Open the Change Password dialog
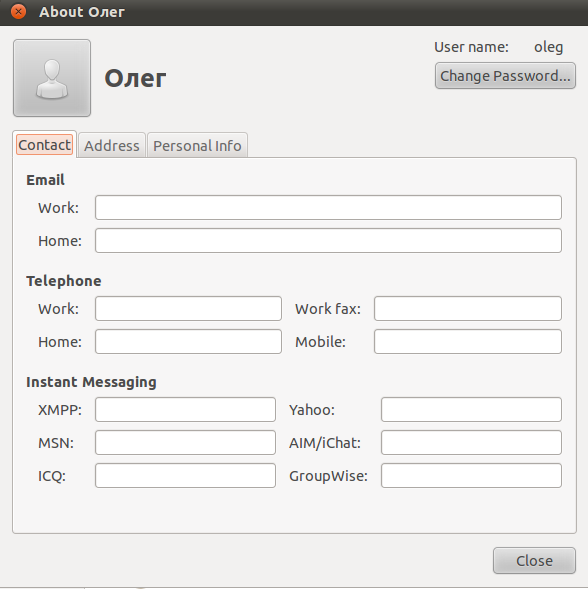 [505, 76]
